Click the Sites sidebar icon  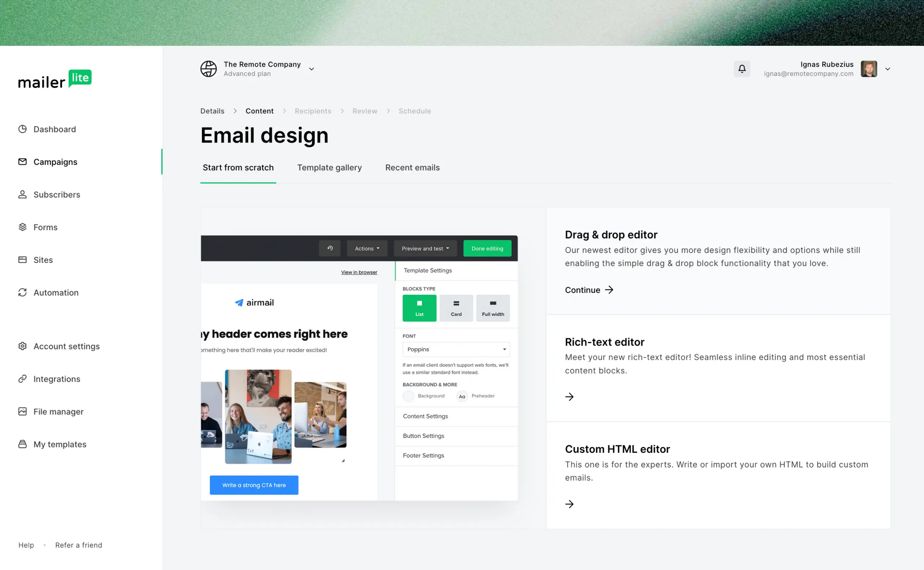[x=22, y=259]
